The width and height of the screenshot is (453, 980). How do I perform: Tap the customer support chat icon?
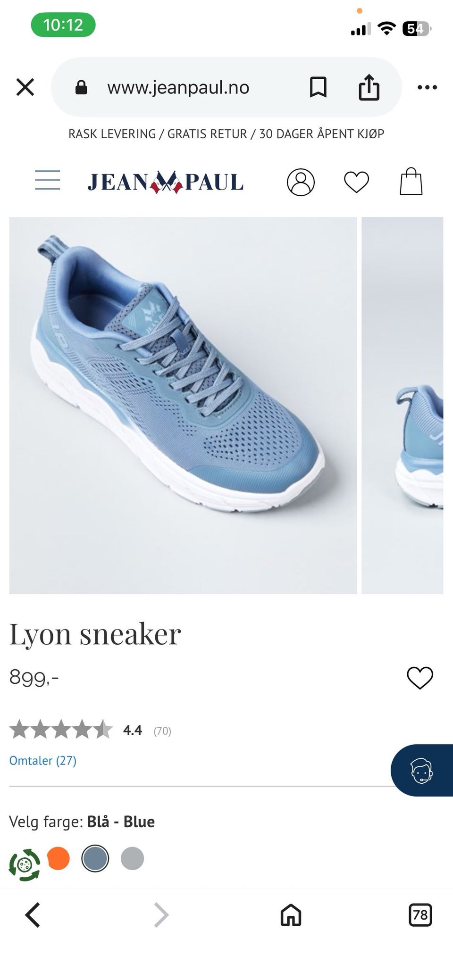422,770
